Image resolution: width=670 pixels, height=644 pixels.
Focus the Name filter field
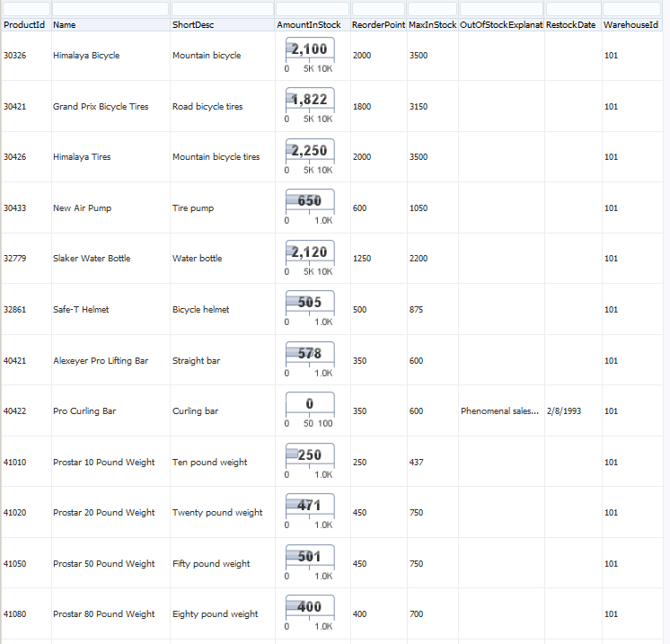[110, 9]
